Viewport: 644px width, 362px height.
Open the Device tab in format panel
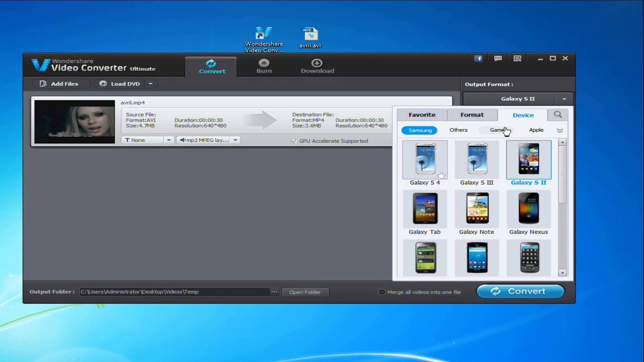pyautogui.click(x=523, y=115)
